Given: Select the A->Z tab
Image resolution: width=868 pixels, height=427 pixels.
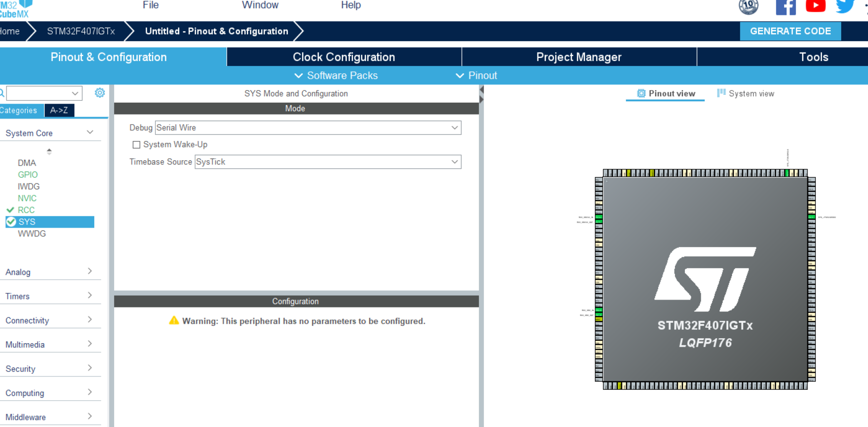Looking at the screenshot, I should (x=59, y=110).
